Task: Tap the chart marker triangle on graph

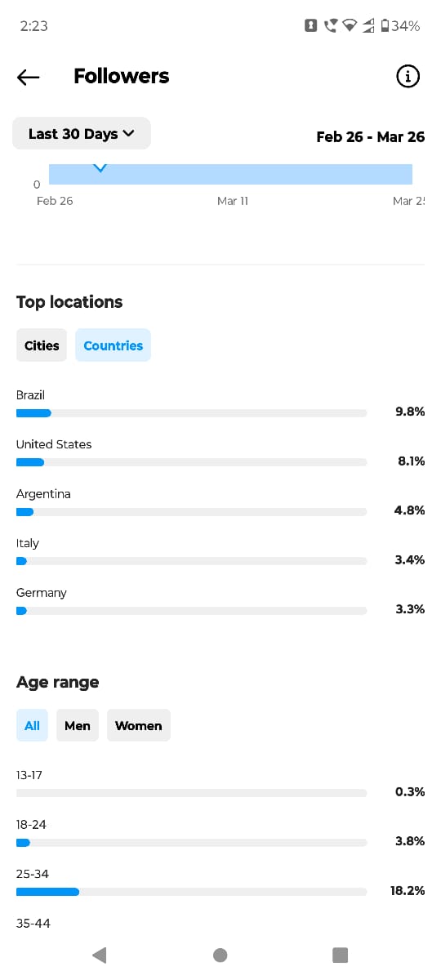Action: tap(100, 168)
